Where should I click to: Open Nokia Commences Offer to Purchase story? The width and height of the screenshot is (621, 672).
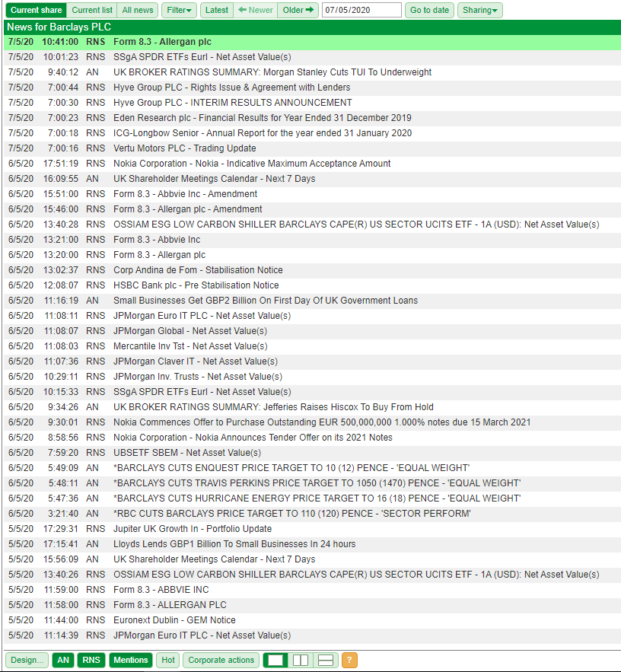point(312,422)
